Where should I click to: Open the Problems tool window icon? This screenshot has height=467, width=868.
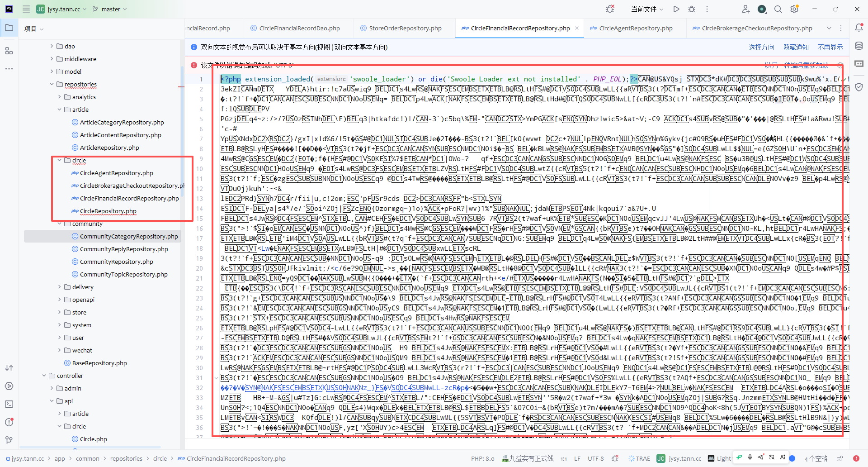[9, 422]
